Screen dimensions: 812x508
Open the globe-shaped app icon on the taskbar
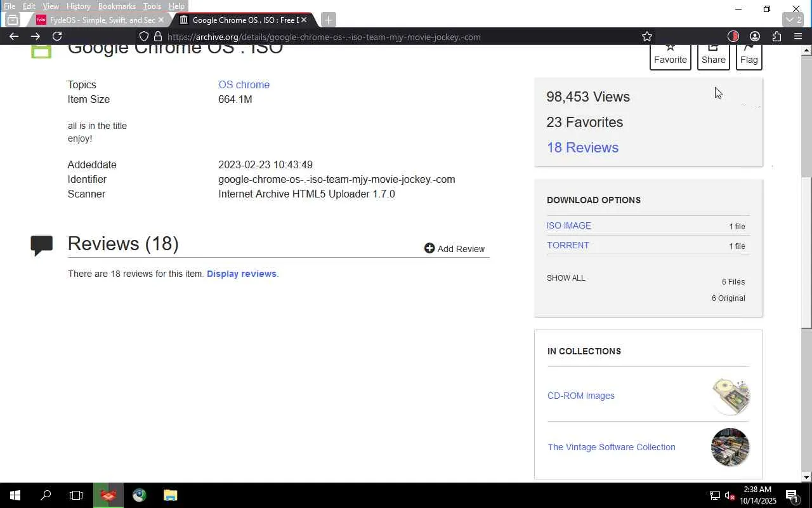(x=140, y=495)
